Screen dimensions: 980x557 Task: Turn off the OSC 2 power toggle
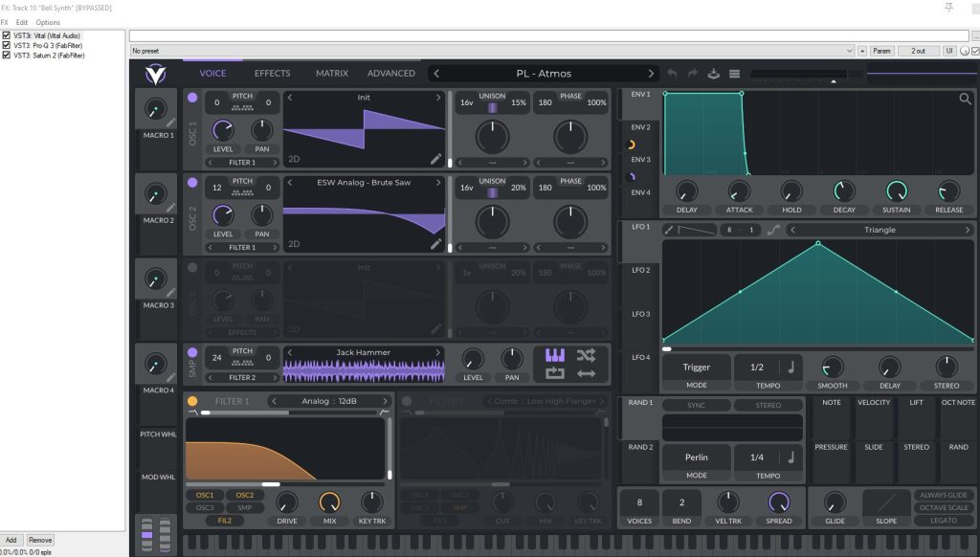(x=192, y=183)
